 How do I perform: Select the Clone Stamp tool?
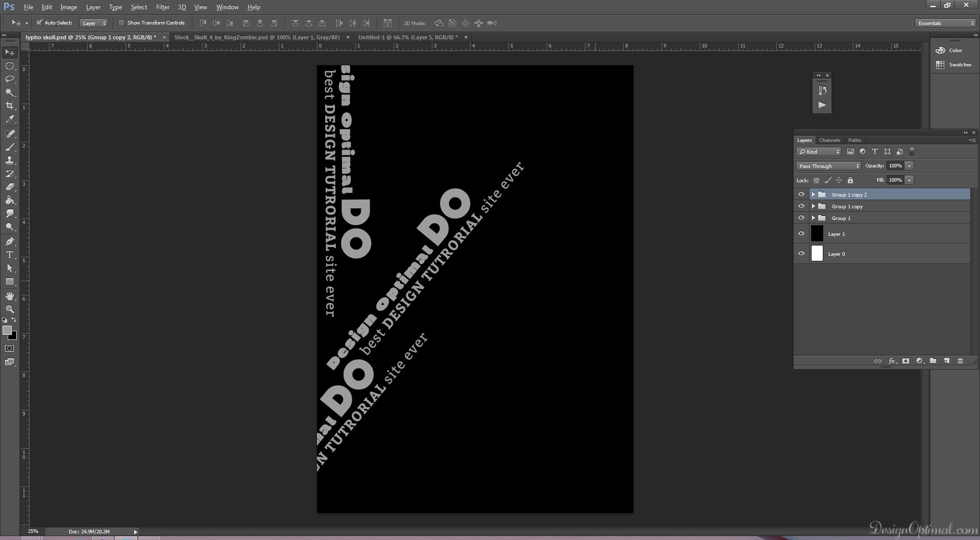coord(10,160)
